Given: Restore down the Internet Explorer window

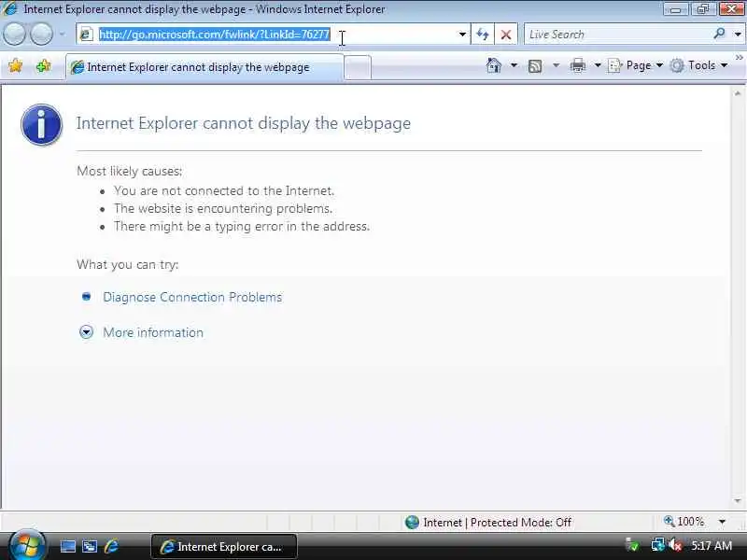Looking at the screenshot, I should tap(703, 9).
